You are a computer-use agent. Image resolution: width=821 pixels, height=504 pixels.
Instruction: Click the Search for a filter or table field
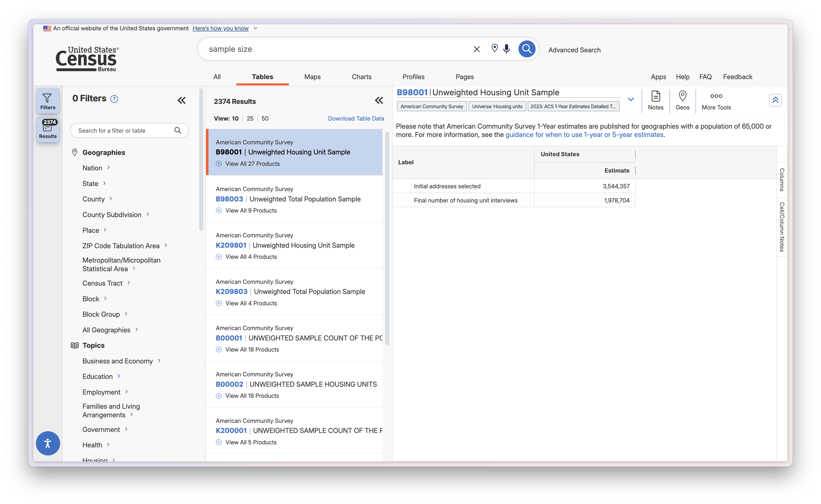coord(123,131)
